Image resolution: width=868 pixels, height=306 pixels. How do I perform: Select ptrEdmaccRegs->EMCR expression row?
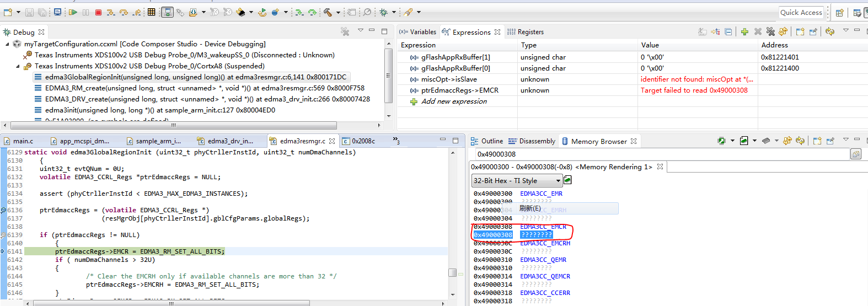(633, 90)
